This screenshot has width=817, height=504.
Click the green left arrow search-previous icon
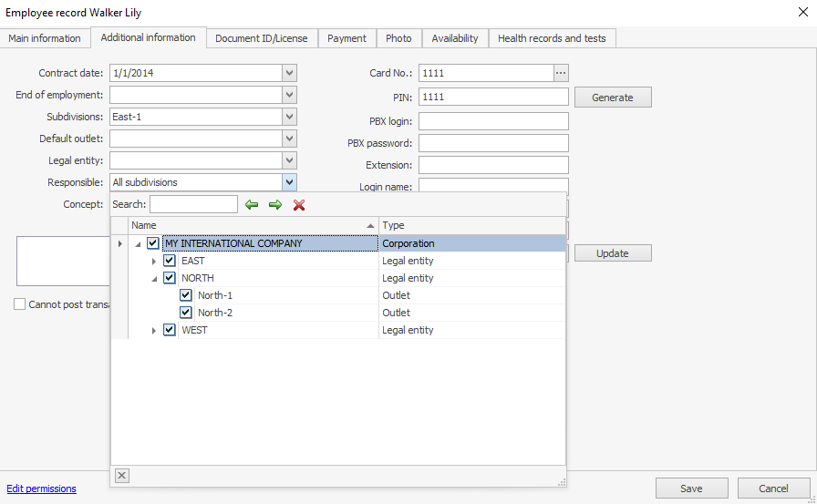[x=252, y=205]
